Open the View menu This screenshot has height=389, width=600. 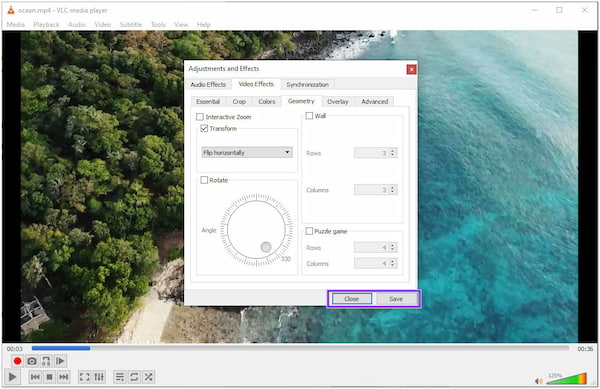pyautogui.click(x=181, y=24)
